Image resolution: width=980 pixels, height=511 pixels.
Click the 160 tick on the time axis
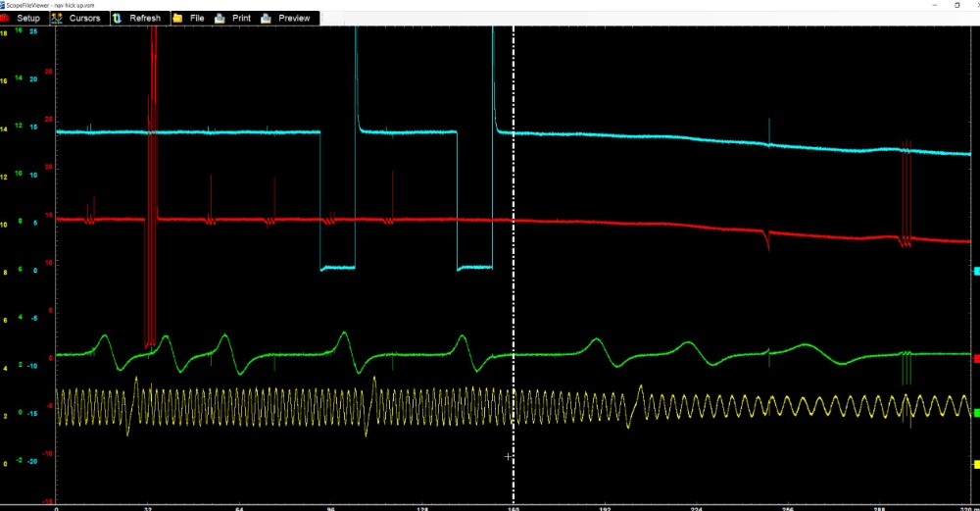[x=513, y=508]
